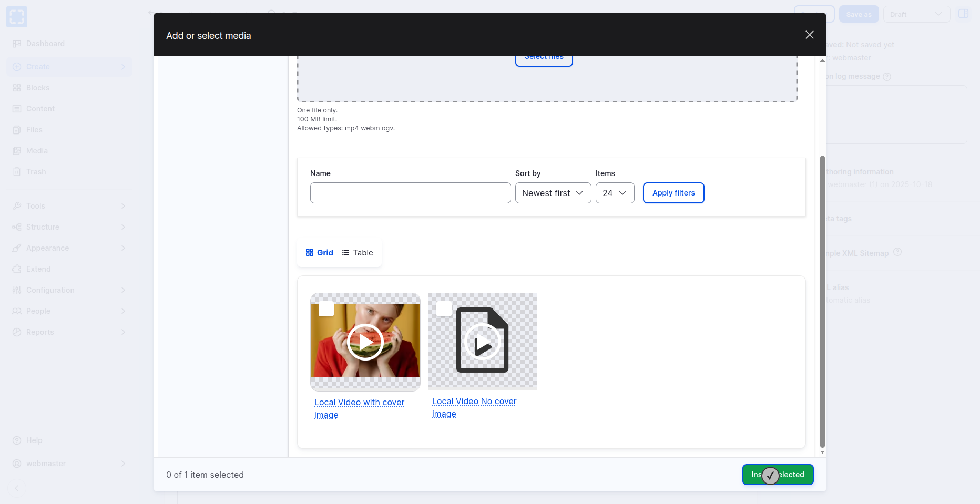Collapse the sidebar with the arrow button

pos(17,488)
